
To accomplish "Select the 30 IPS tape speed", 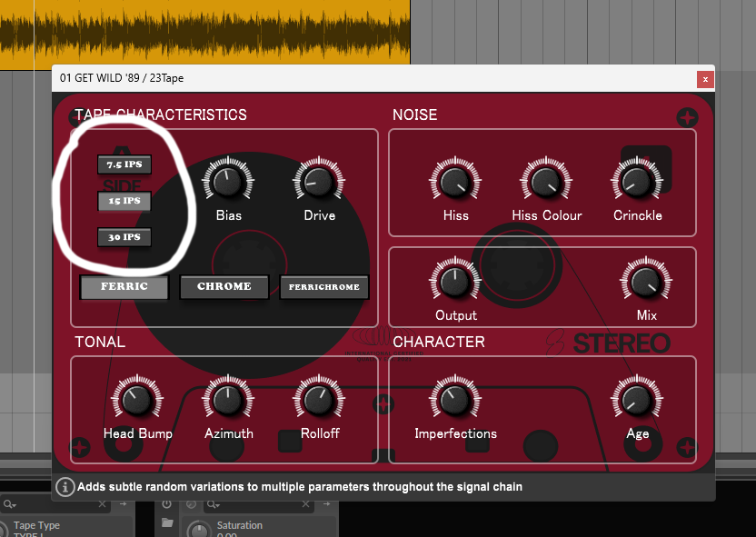I will [124, 237].
